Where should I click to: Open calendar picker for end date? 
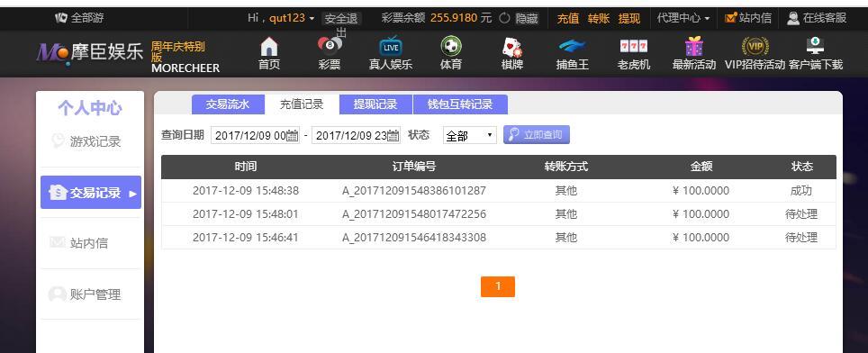pos(393,136)
